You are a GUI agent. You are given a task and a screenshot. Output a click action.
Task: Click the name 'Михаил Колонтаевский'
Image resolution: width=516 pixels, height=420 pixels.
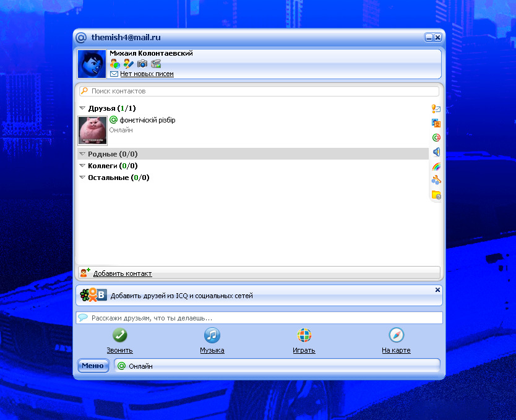pyautogui.click(x=151, y=53)
